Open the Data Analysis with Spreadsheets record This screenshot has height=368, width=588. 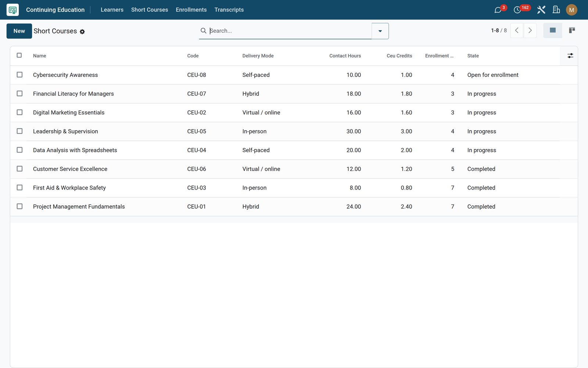75,150
